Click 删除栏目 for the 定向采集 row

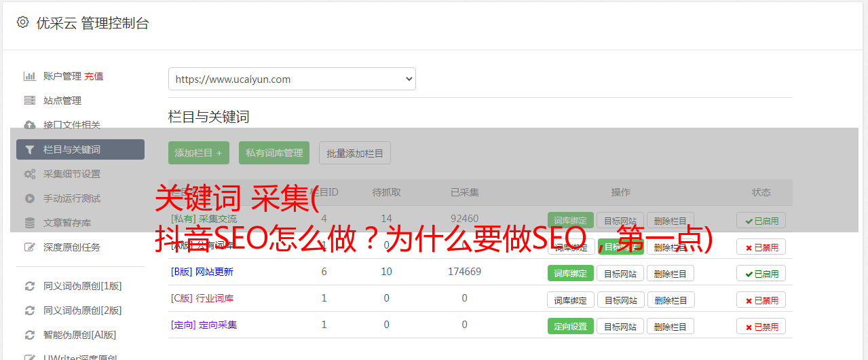point(671,326)
